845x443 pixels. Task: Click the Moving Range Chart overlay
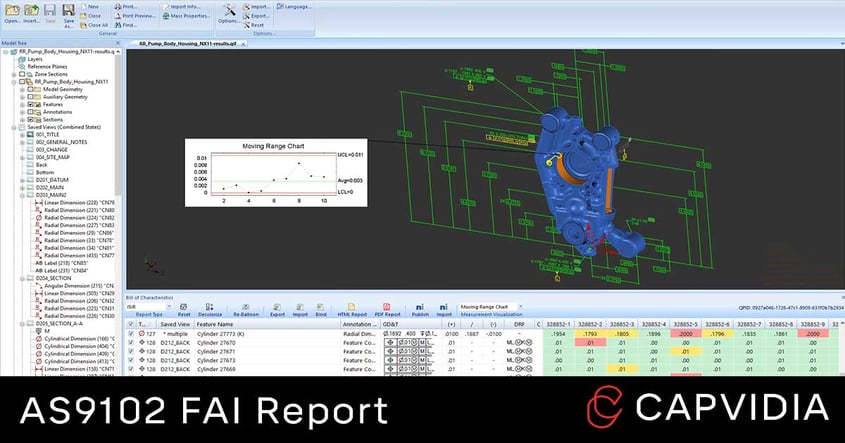tap(276, 172)
